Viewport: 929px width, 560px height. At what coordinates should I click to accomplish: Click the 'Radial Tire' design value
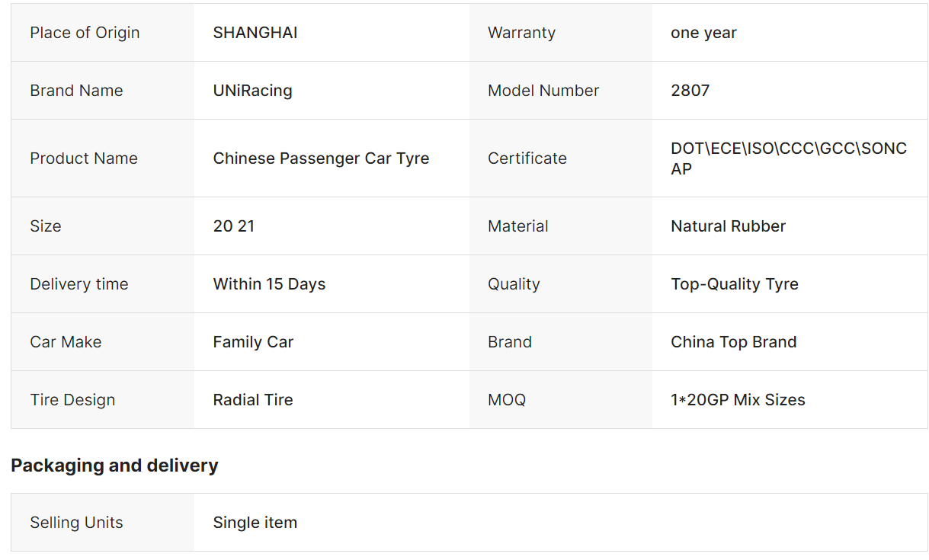pos(253,400)
